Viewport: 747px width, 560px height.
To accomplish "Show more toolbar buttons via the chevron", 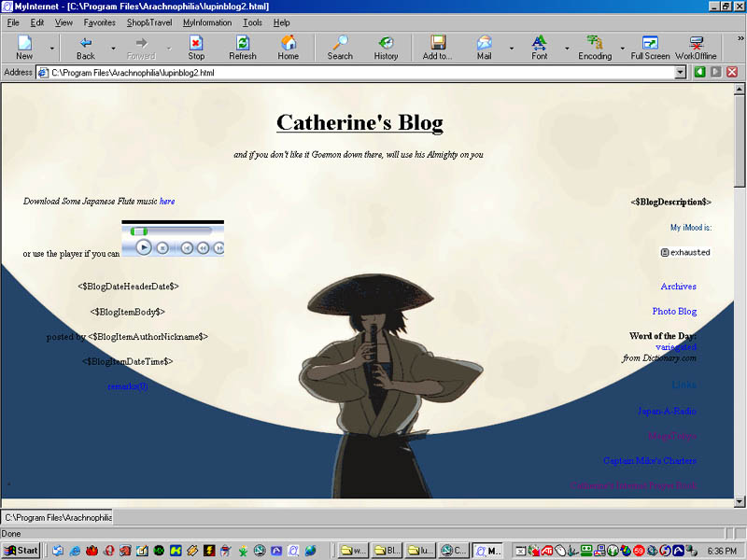I will pos(740,38).
